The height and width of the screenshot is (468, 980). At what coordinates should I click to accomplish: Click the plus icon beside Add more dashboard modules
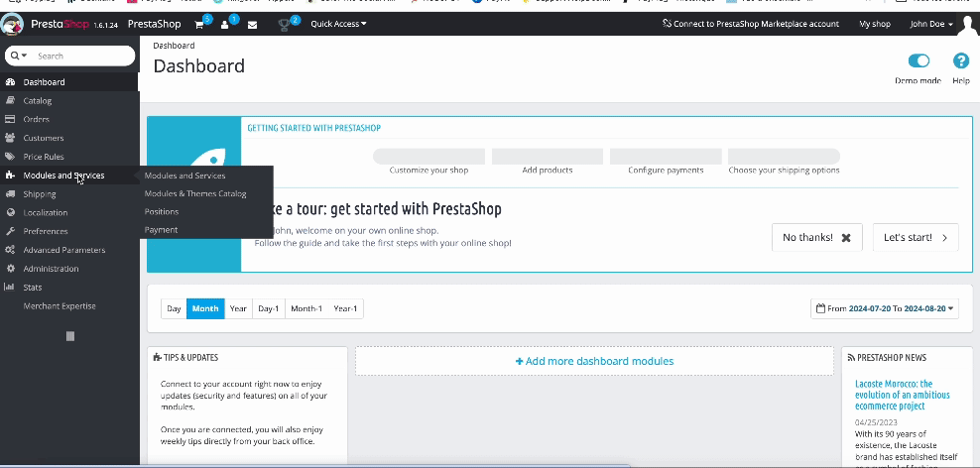519,361
